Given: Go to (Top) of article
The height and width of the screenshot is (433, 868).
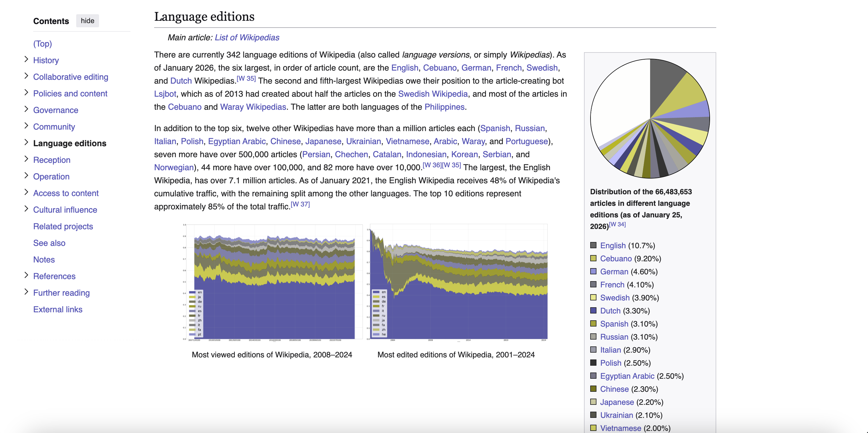Looking at the screenshot, I should point(42,44).
